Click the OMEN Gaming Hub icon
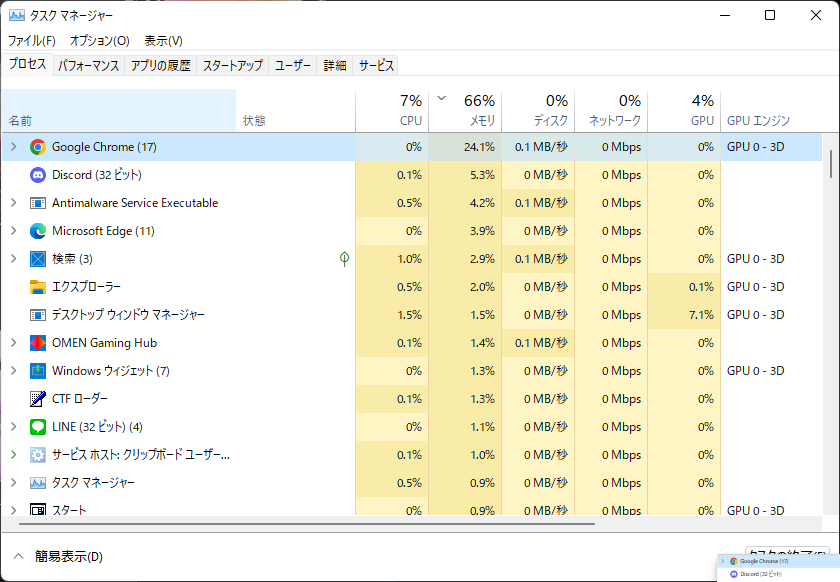 pyautogui.click(x=37, y=343)
